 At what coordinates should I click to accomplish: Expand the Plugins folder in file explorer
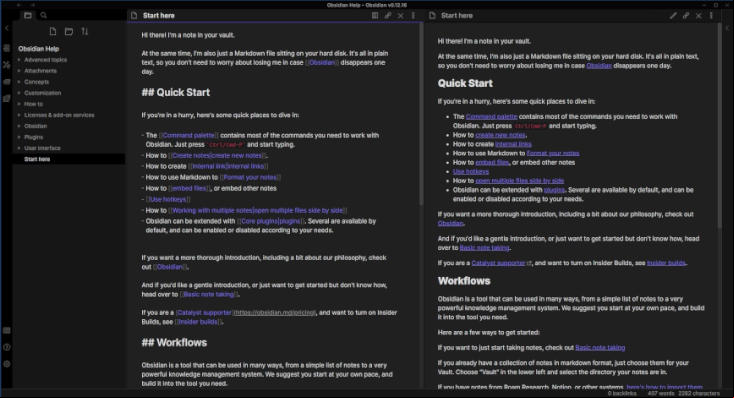33,137
